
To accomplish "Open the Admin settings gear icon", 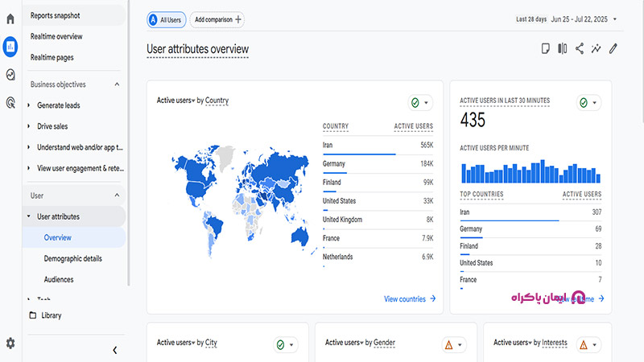I will (10, 343).
